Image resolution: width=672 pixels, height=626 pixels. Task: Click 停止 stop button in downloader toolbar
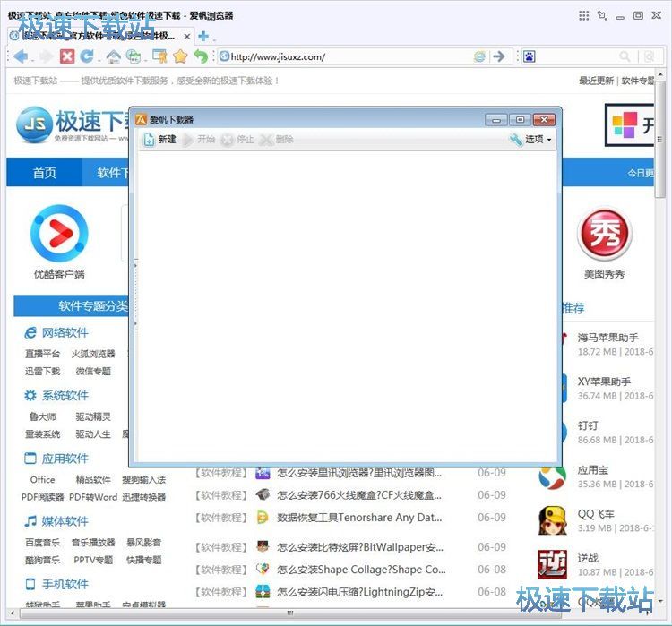point(237,139)
